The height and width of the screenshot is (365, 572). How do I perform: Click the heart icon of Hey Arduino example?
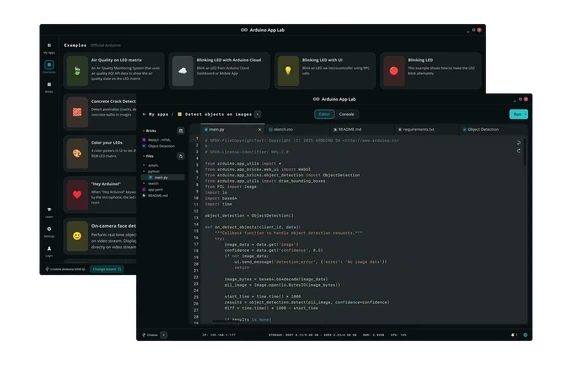click(x=77, y=195)
